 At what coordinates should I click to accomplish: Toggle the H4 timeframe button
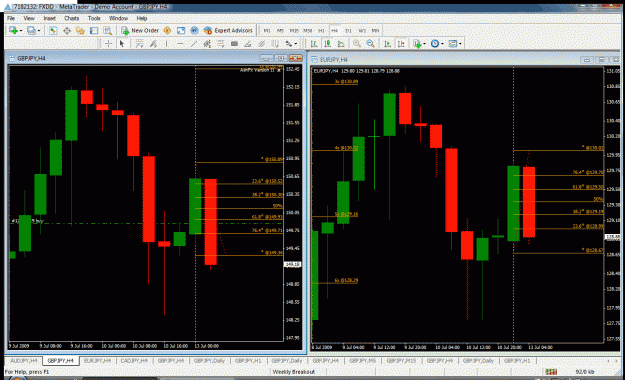click(x=334, y=30)
